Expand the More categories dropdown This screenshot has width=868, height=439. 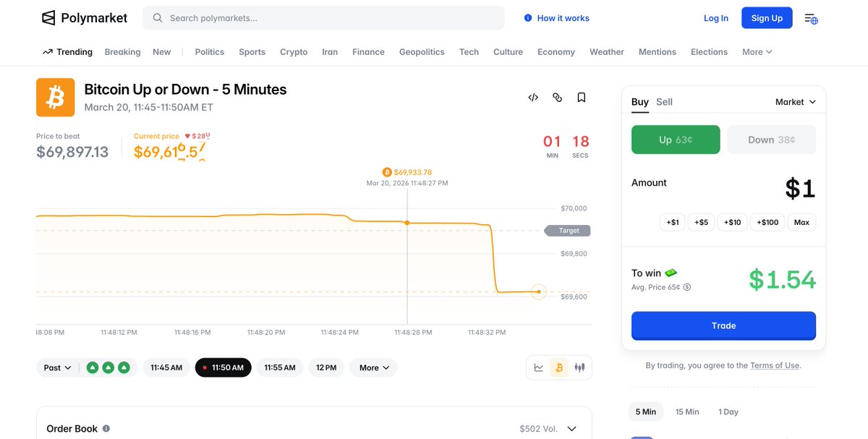[757, 52]
